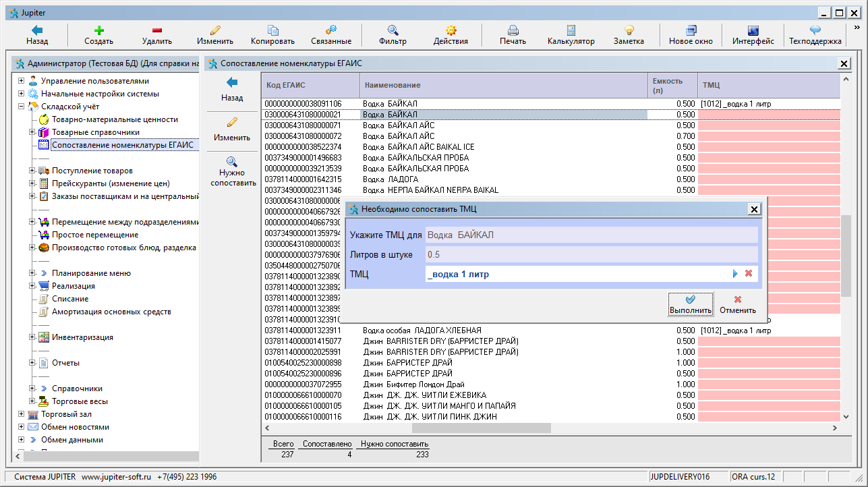Click the red minus Удалить icon
868x487 pixels.
(157, 30)
